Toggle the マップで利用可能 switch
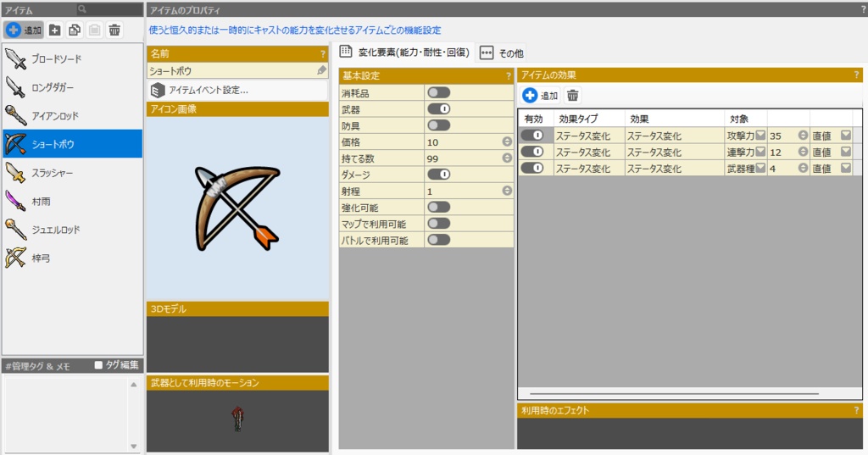 pos(438,223)
